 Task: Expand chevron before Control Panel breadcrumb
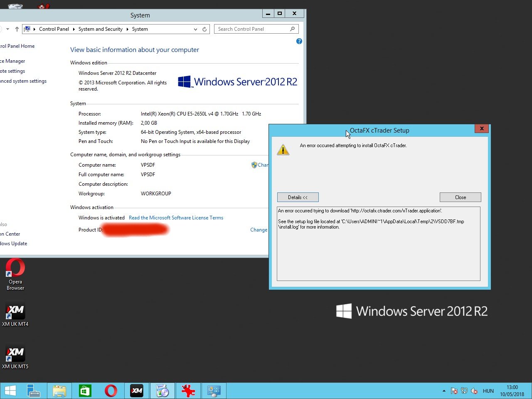pos(34,29)
